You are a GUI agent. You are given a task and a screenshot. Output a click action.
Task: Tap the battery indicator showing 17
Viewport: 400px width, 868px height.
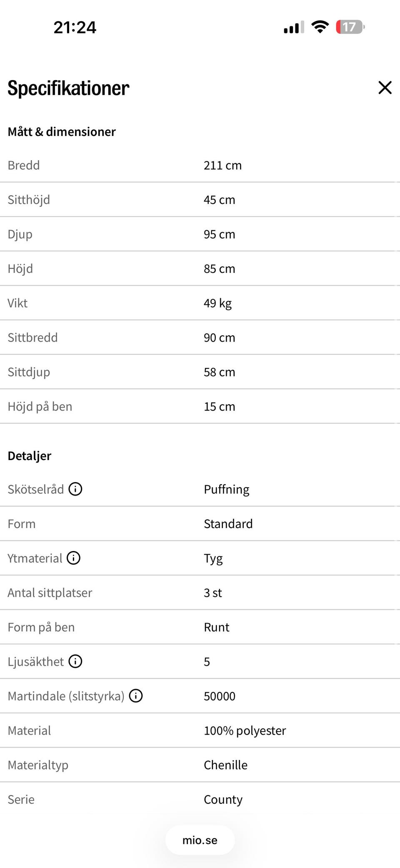tap(350, 27)
